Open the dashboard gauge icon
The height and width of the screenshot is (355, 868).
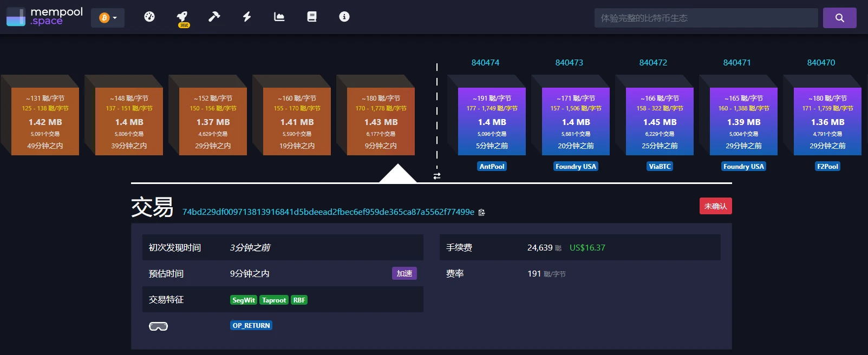[x=149, y=17]
